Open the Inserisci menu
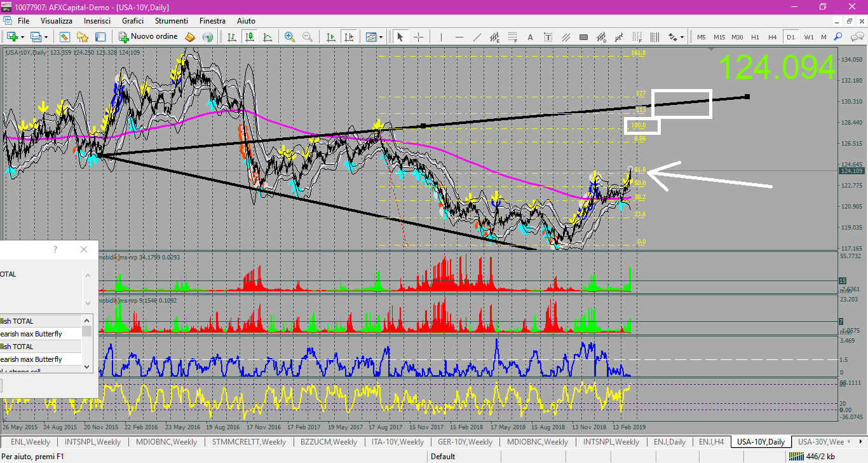Viewport: 868px width, 463px height. (x=97, y=21)
